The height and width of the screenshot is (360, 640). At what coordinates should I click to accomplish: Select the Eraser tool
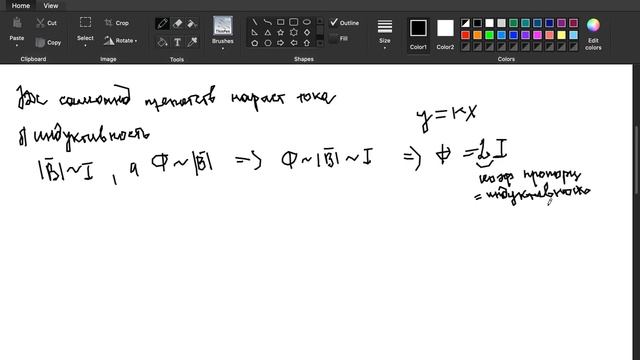(x=177, y=23)
